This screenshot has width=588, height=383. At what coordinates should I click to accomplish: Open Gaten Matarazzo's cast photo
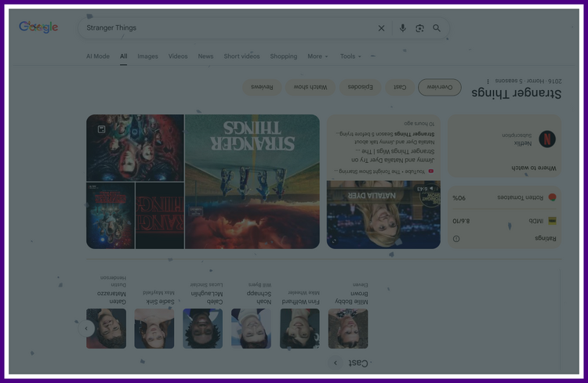[106, 329]
